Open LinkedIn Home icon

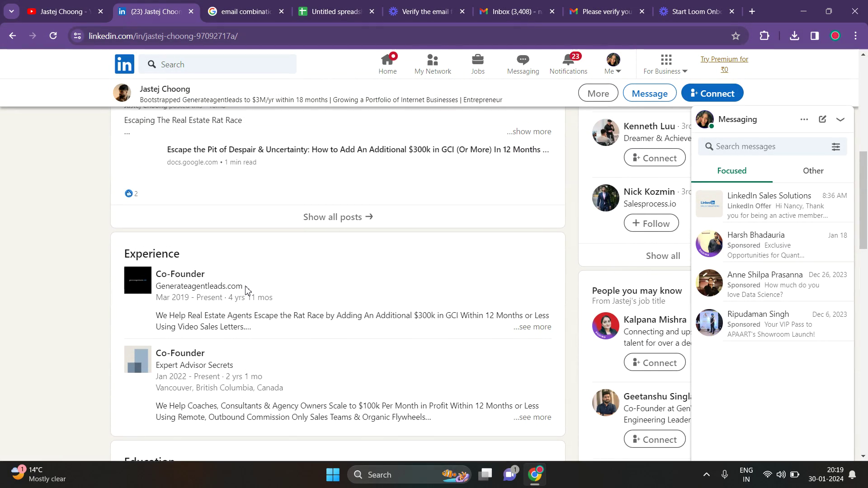point(387,64)
